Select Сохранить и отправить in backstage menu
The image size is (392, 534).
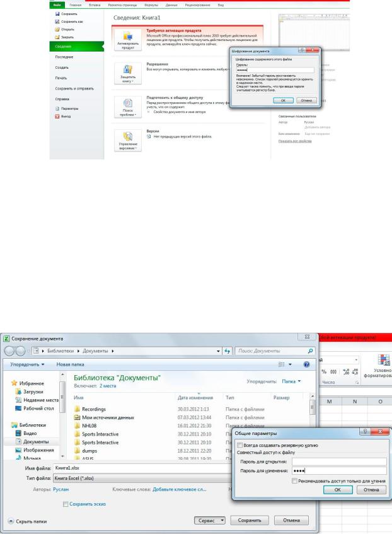coord(74,88)
